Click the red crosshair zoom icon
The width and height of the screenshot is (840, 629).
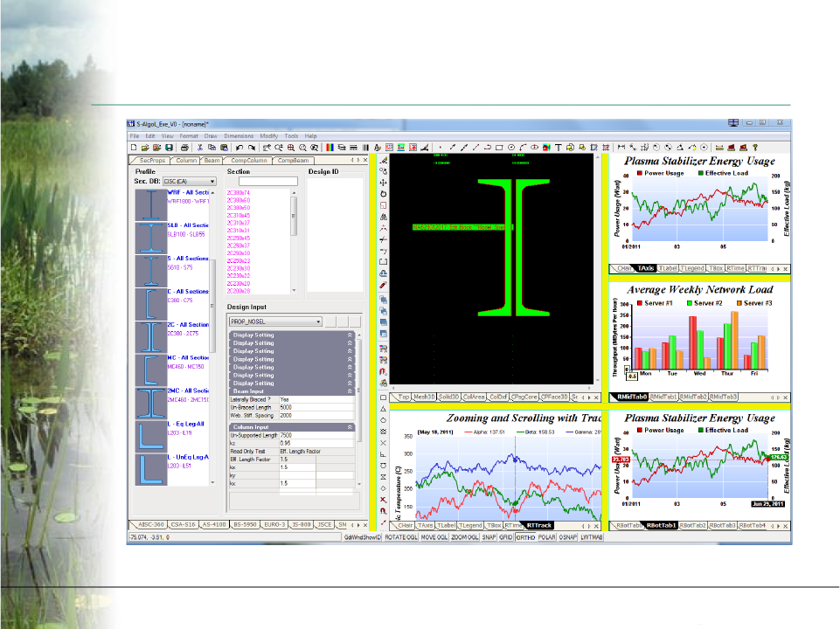click(x=291, y=148)
